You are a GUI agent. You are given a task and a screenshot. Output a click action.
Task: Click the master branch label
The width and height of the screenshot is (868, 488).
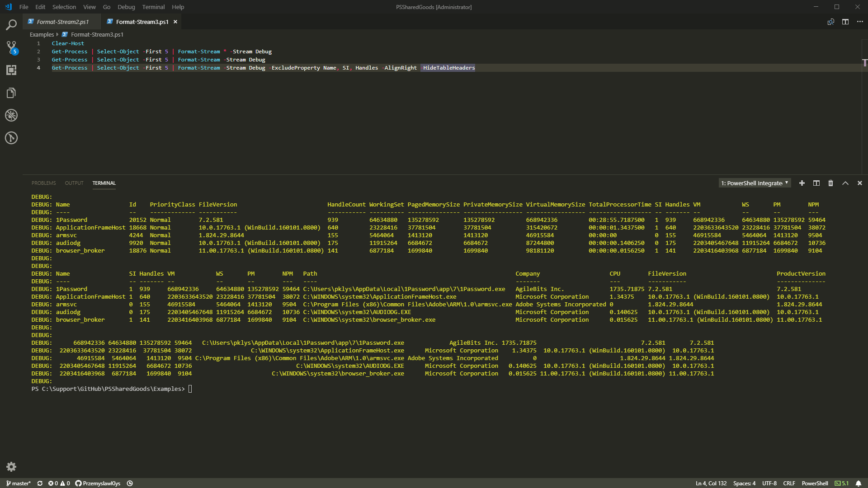pyautogui.click(x=20, y=483)
